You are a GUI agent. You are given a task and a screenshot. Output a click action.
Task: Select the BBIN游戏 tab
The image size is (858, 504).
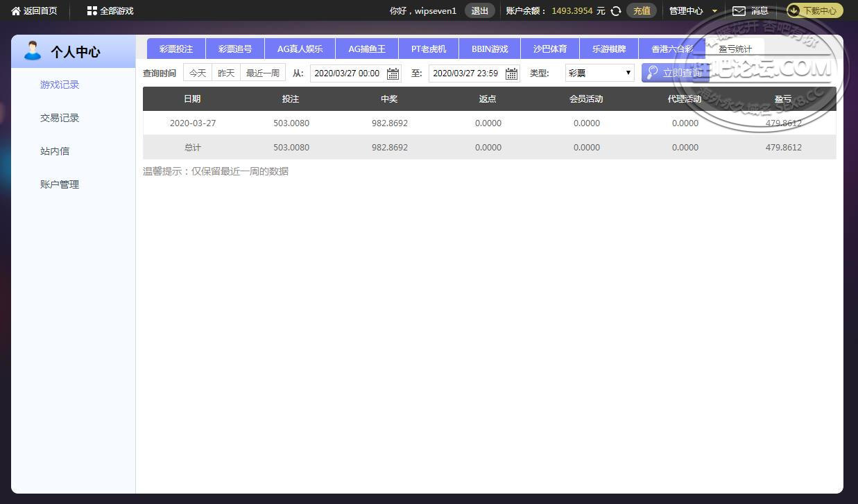[490, 49]
